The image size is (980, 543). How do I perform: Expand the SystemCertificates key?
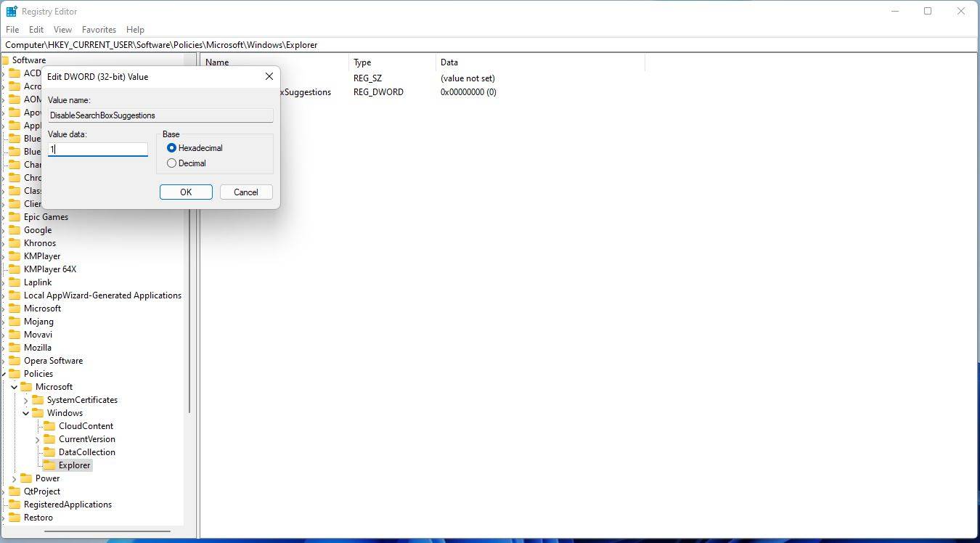click(26, 399)
